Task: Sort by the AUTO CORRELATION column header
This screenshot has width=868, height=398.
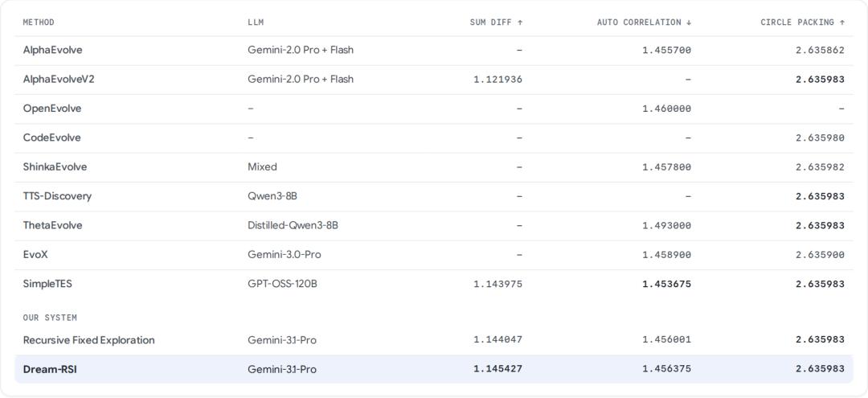Action: 644,23
